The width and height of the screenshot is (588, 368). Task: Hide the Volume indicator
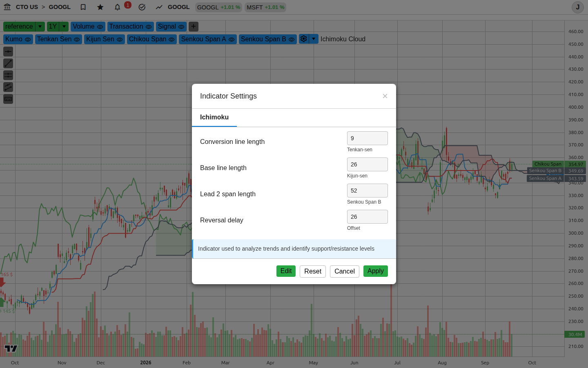(x=100, y=27)
